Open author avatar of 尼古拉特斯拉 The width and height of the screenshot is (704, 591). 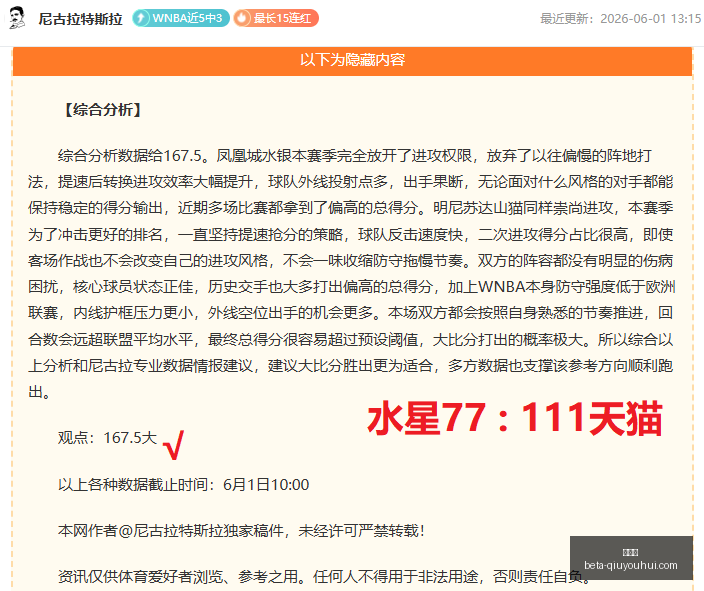[18, 18]
